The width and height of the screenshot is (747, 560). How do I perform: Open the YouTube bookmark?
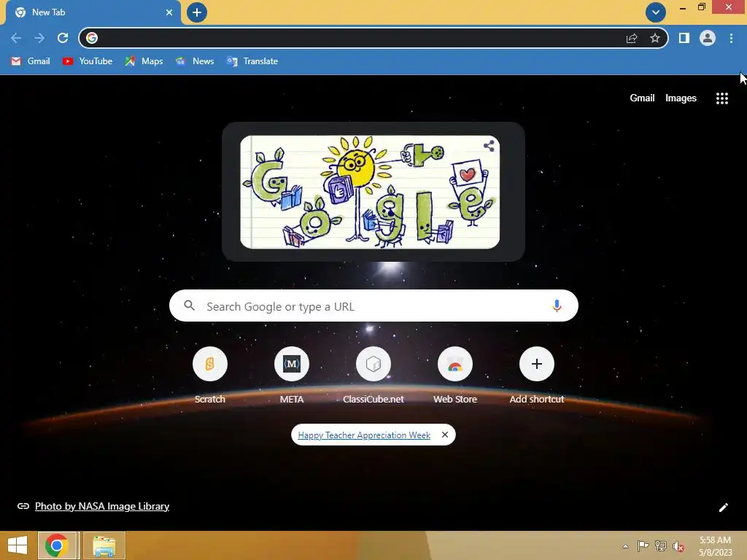point(88,61)
